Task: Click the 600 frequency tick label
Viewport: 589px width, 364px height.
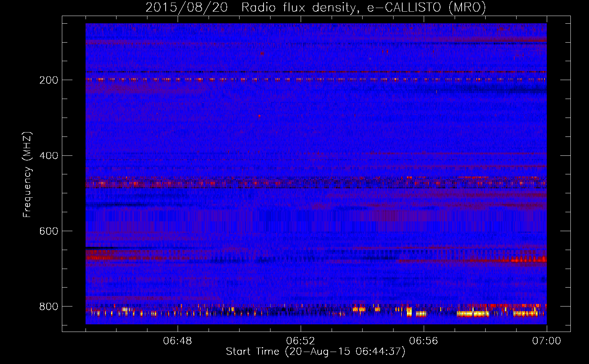Action: pyautogui.click(x=49, y=232)
